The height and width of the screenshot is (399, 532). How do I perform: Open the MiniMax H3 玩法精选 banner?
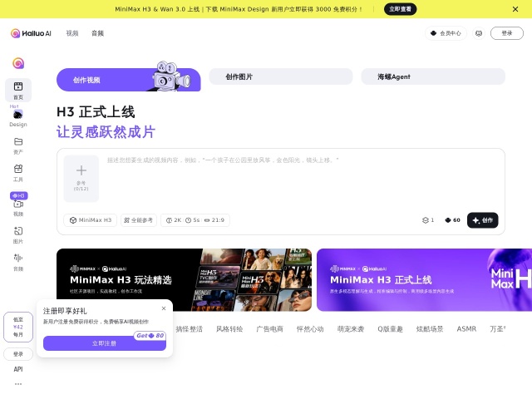click(184, 280)
